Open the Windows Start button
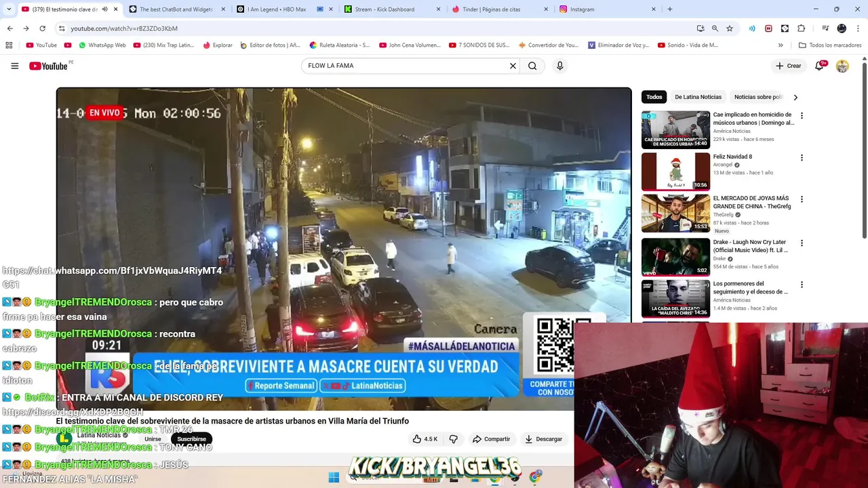The height and width of the screenshot is (488, 868). click(x=334, y=477)
